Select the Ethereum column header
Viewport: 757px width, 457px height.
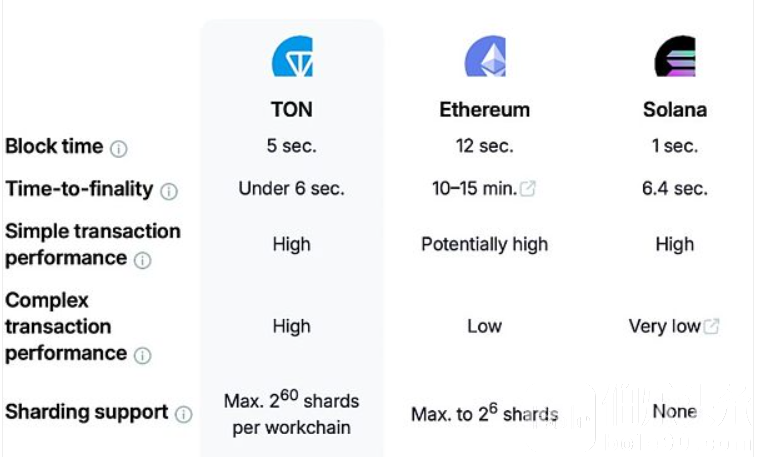[x=485, y=109]
